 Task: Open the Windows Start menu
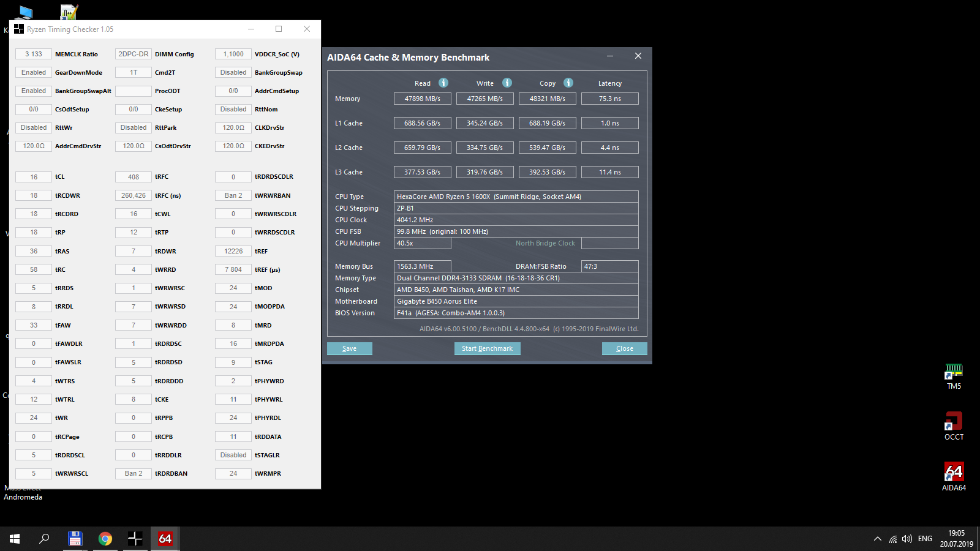coord(15,539)
